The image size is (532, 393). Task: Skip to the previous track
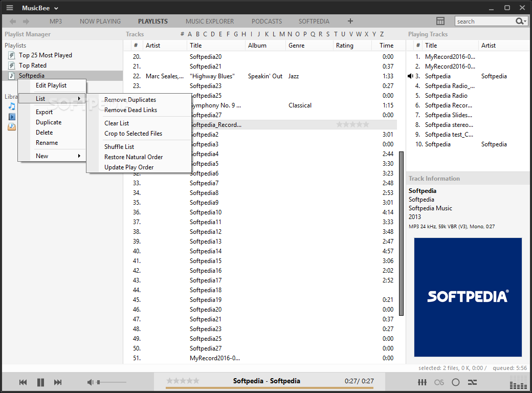(23, 382)
